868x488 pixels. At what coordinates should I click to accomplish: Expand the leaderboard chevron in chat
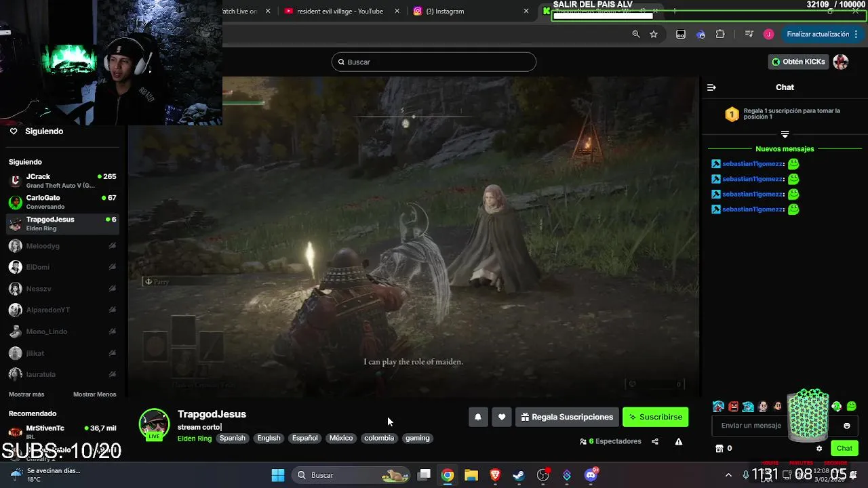(x=785, y=134)
